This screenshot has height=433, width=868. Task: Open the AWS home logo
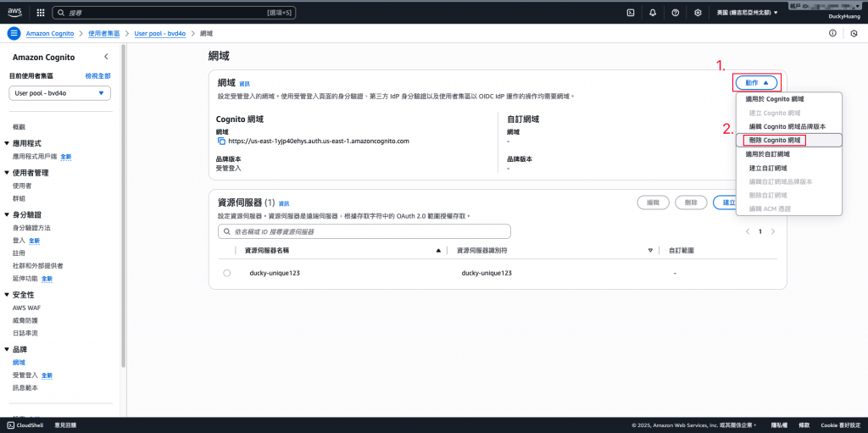click(x=14, y=12)
